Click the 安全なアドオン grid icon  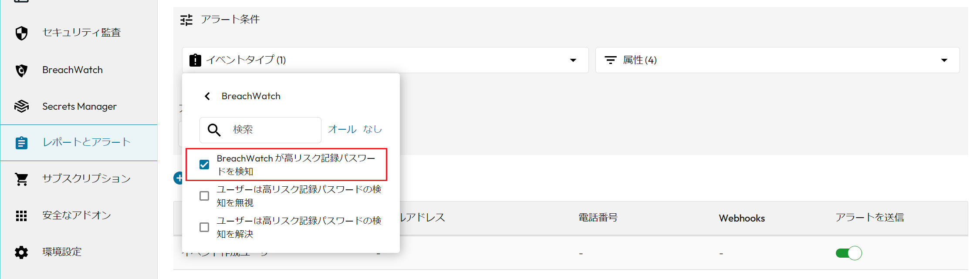click(x=21, y=215)
